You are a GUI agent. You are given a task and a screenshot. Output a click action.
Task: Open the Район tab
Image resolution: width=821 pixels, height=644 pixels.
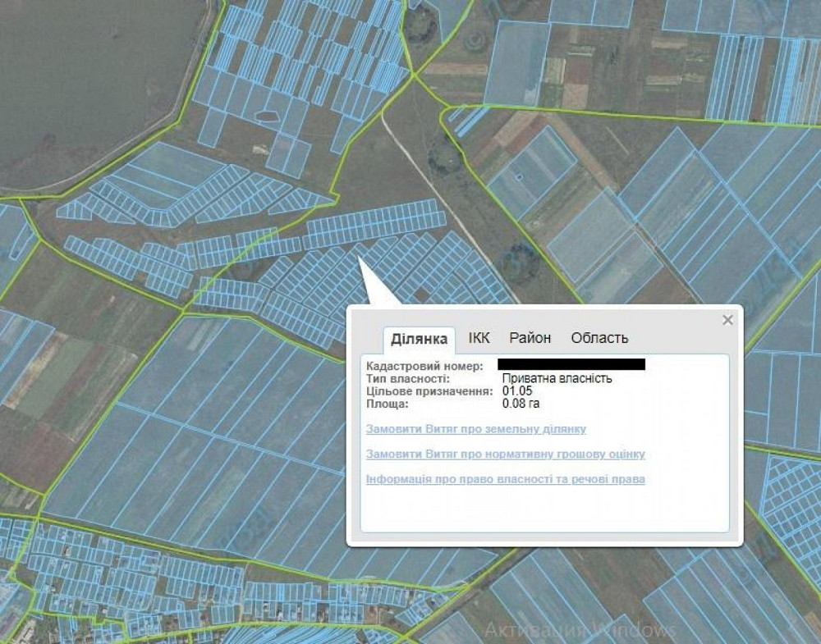[x=530, y=338]
